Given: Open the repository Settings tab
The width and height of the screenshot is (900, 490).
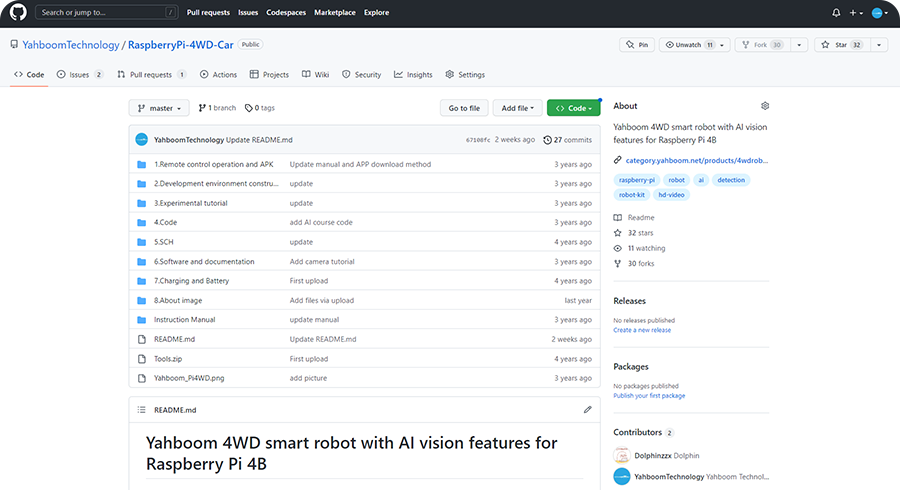Looking at the screenshot, I should (x=465, y=75).
